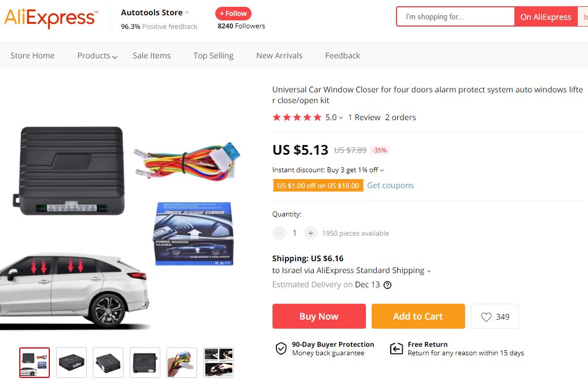The width and height of the screenshot is (588, 391).
Task: Open the Sale Items tab
Action: pos(151,56)
